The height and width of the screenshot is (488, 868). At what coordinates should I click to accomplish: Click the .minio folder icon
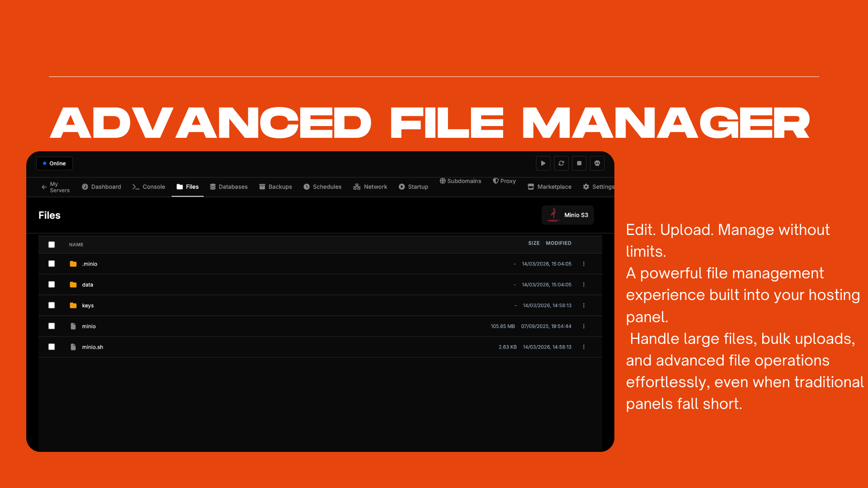[73, 264]
